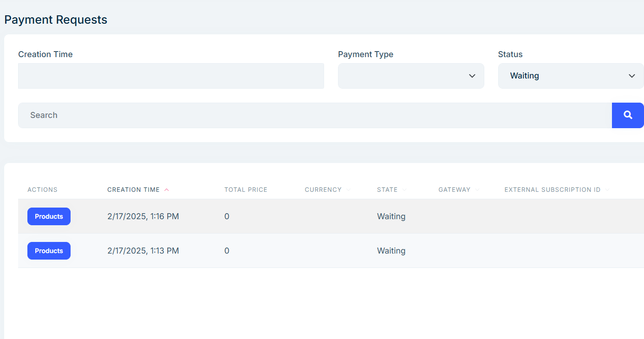Click the sort icon next to State header
The image size is (644, 339).
404,190
